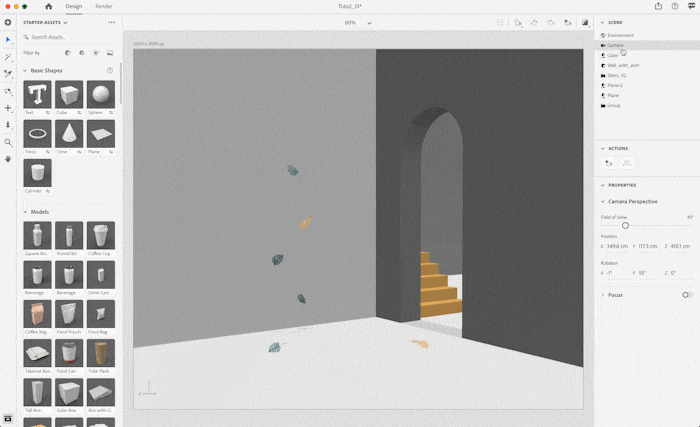Click the Add and Import content icon
Viewport: 700px width, 427px height.
8,22
